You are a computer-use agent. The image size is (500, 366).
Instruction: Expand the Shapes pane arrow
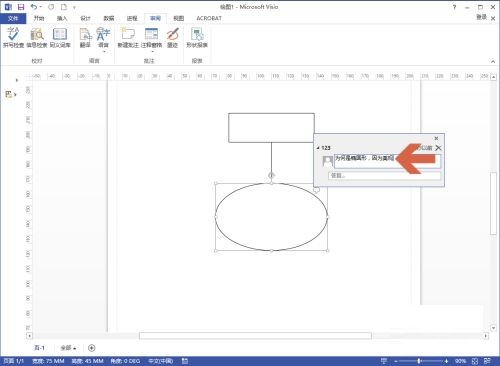click(17, 80)
